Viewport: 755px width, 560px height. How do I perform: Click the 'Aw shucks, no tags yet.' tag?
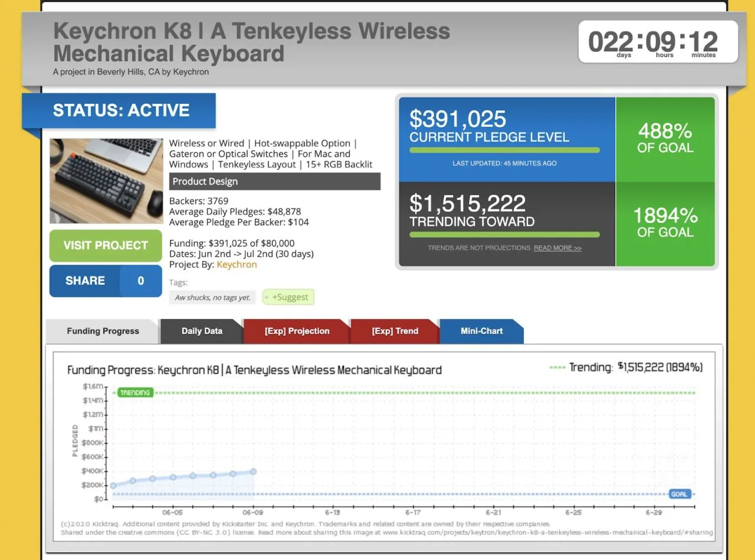coord(213,298)
